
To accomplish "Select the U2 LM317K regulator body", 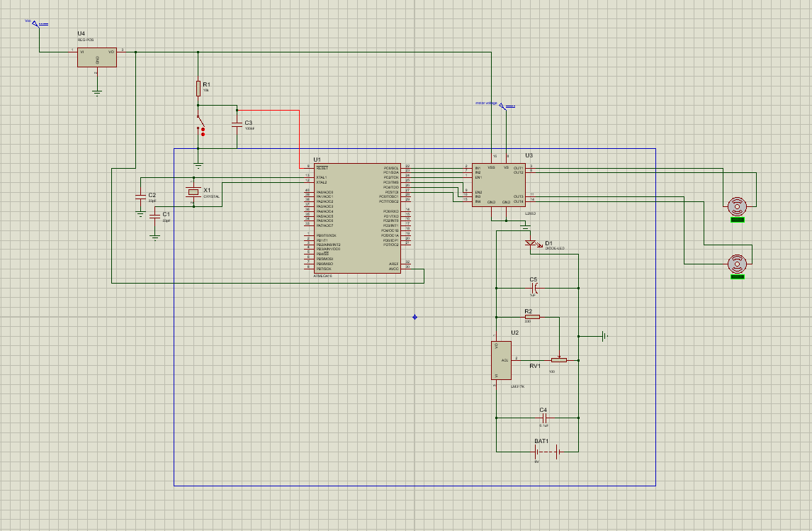I will coord(501,361).
